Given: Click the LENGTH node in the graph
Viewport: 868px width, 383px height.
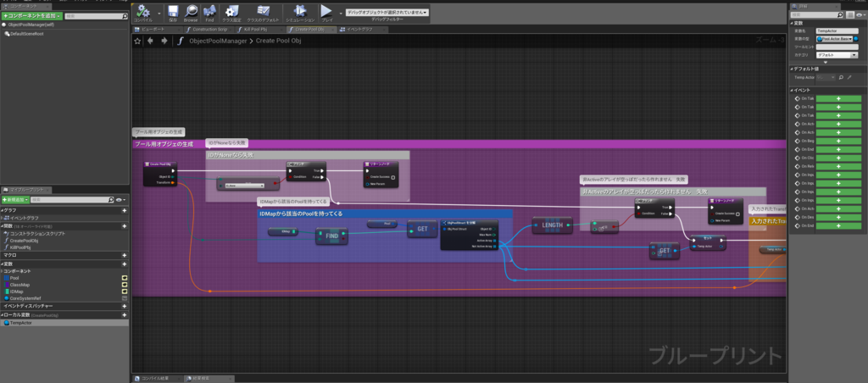Looking at the screenshot, I should (552, 225).
